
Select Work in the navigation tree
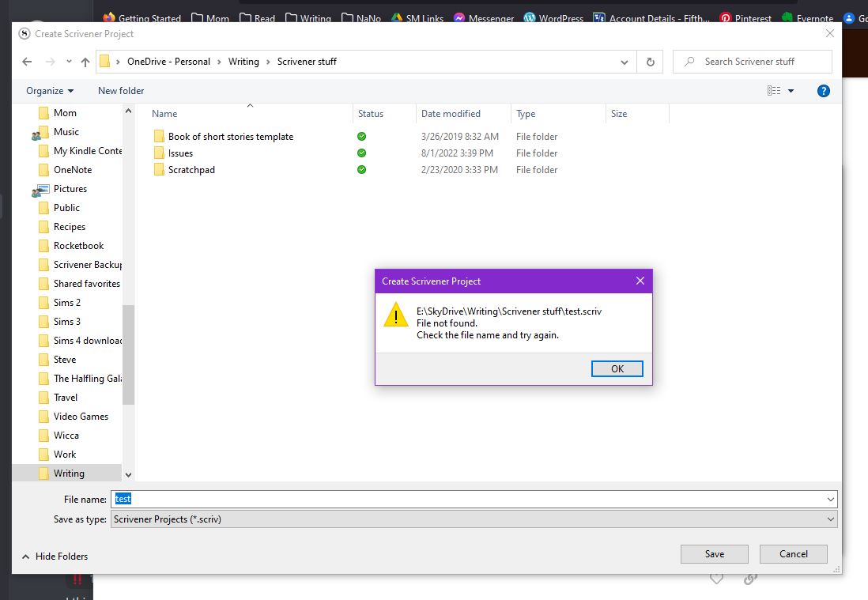pyautogui.click(x=65, y=455)
